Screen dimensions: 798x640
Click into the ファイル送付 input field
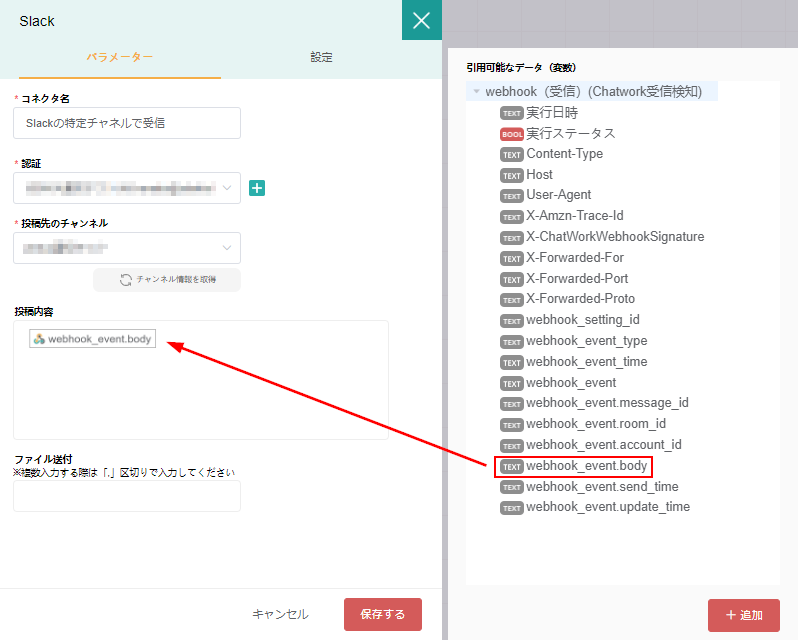(127, 496)
